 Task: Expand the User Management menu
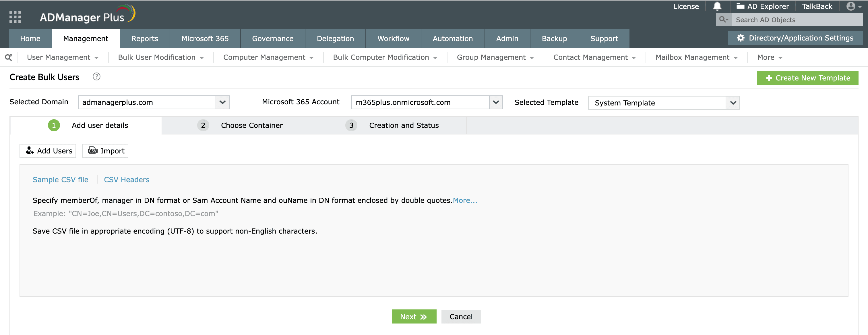[63, 58]
